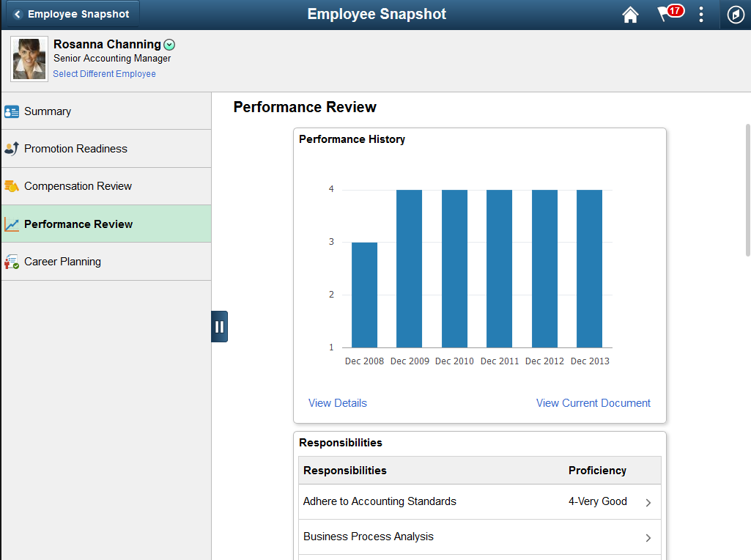Click the Dec 2009 bar in chart
The width and height of the screenshot is (751, 560).
tap(409, 269)
